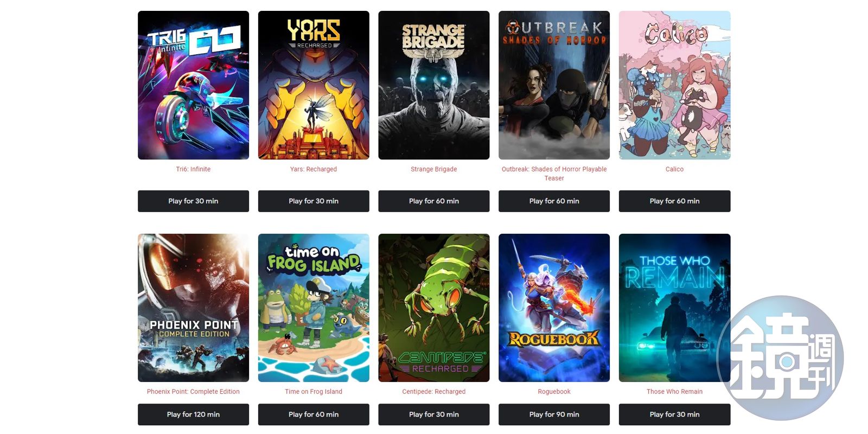Select the Time on Frog Island cover
The image size is (868, 434).
tap(314, 308)
